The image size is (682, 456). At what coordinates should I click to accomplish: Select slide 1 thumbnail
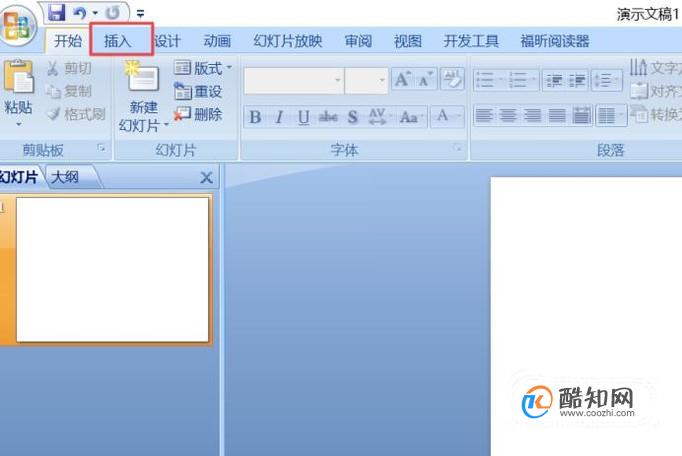tap(112, 269)
